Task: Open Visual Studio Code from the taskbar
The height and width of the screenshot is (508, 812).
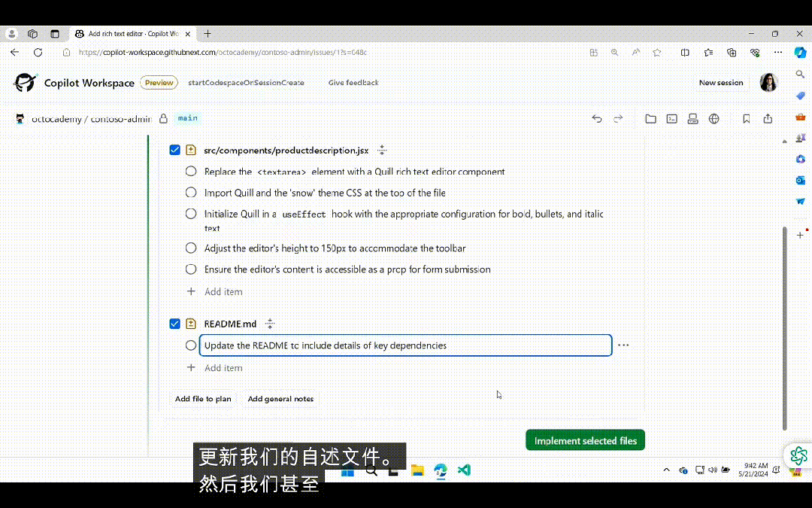Action: (464, 470)
